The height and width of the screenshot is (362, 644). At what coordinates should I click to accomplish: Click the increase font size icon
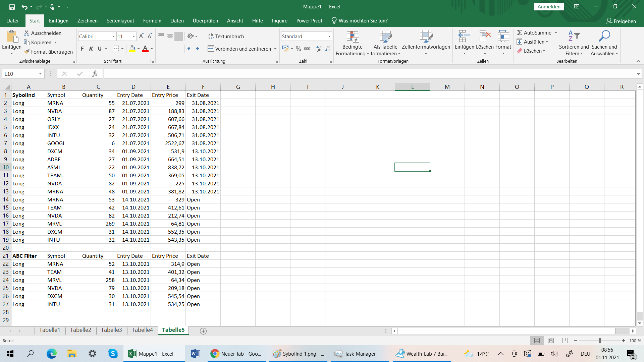[x=141, y=36]
